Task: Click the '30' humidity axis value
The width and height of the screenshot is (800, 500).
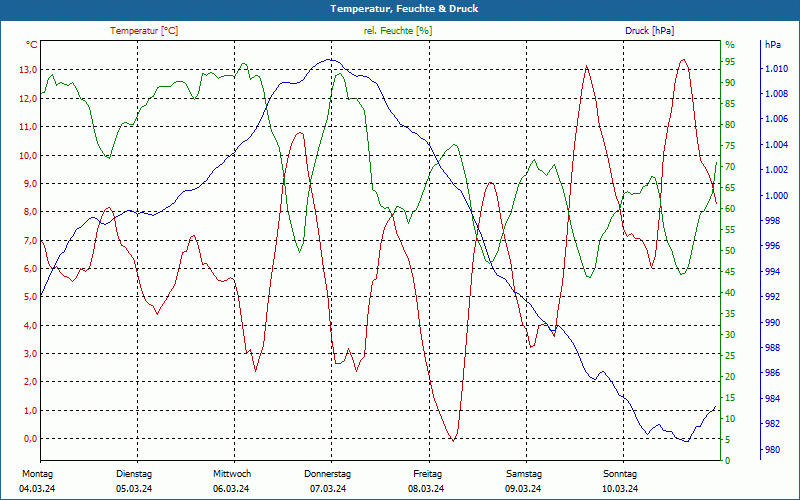Action: pyautogui.click(x=730, y=335)
